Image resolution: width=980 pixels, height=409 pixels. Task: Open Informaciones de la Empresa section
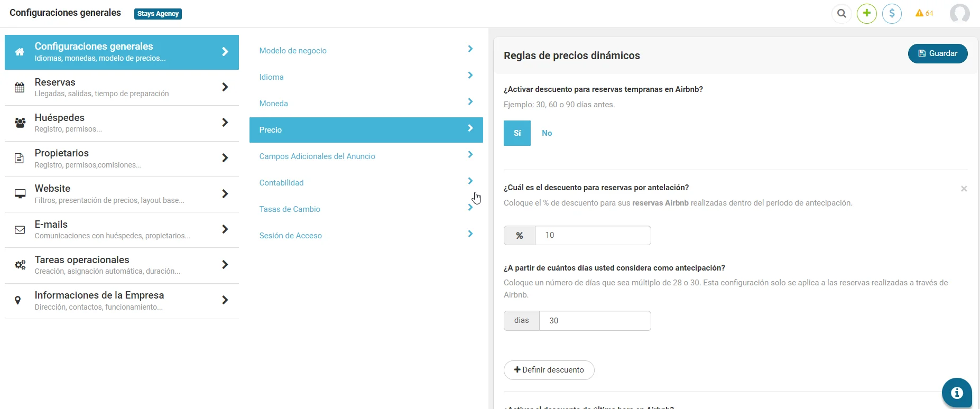(x=122, y=301)
